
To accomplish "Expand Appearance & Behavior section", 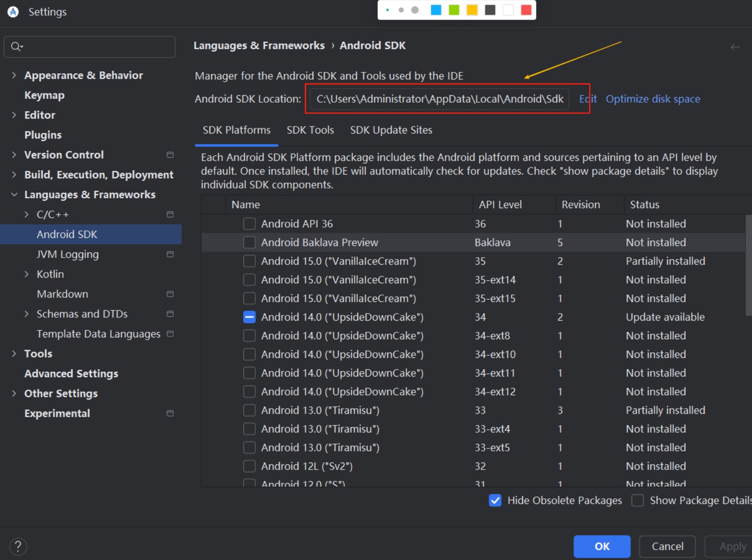I will (14, 75).
